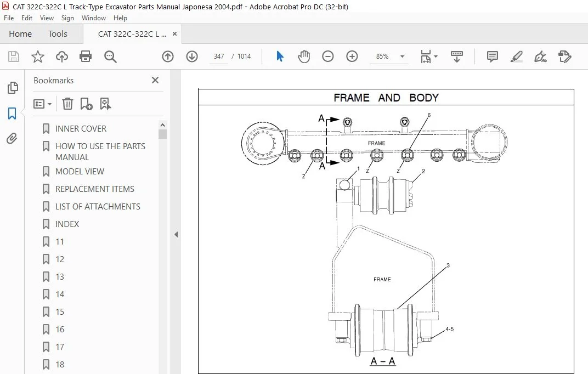Screen dimensions: 588x374
Task: Toggle the Bookmarks panel icon in sidebar
Action: click(x=12, y=113)
